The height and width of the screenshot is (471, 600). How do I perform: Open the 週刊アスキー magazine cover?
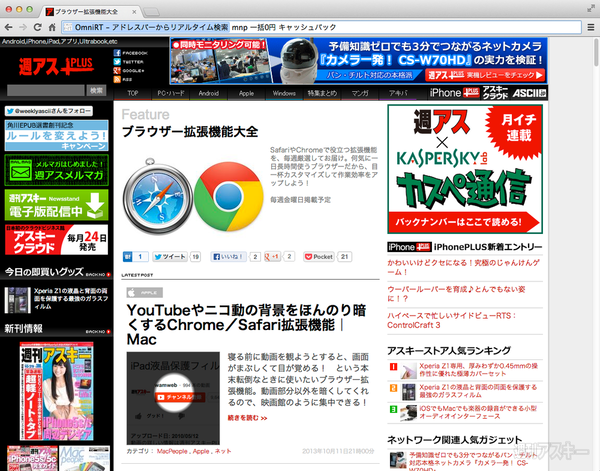pos(57,391)
